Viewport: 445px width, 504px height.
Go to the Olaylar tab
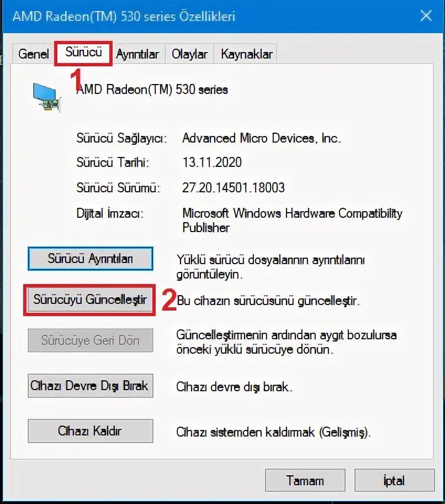tap(189, 54)
